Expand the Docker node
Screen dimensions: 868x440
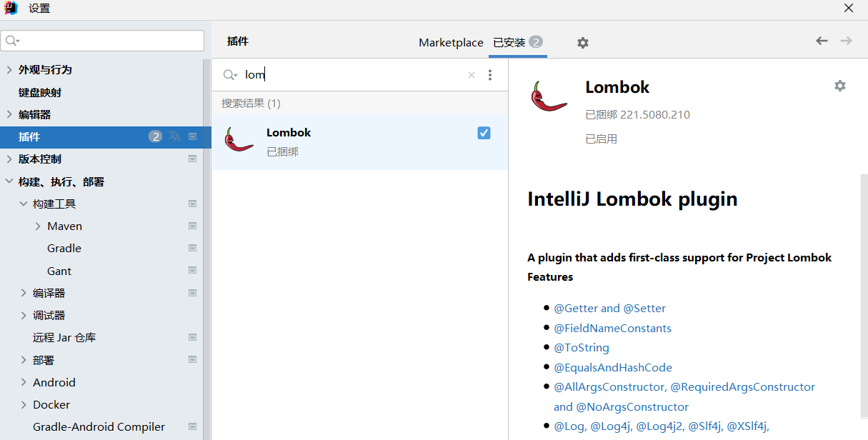click(24, 404)
